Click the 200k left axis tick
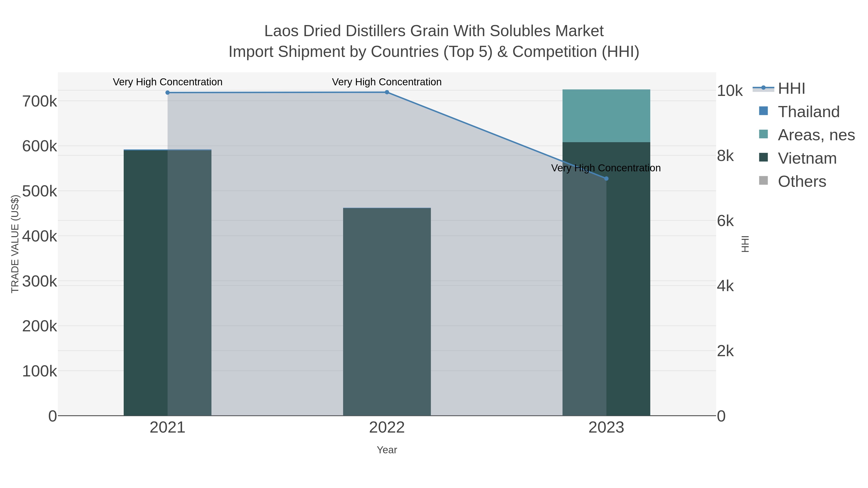The width and height of the screenshot is (868, 488). click(40, 326)
